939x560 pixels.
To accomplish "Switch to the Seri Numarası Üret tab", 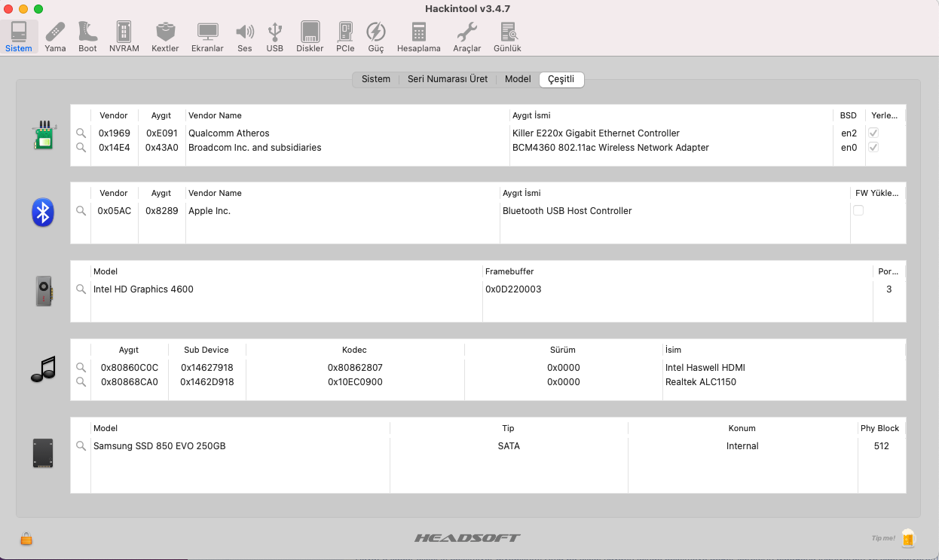I will [448, 79].
